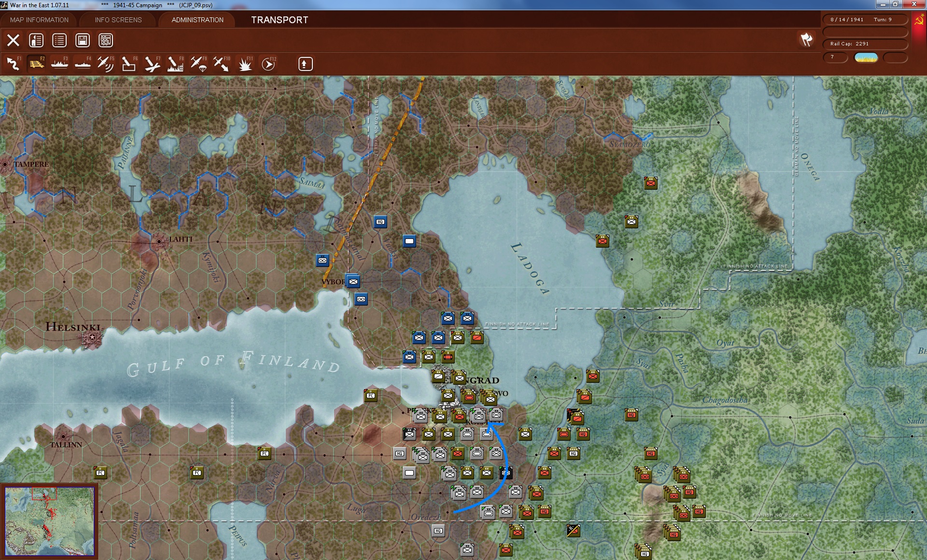Minimize the War in the East window
This screenshot has width=927, height=560.
[883, 4]
